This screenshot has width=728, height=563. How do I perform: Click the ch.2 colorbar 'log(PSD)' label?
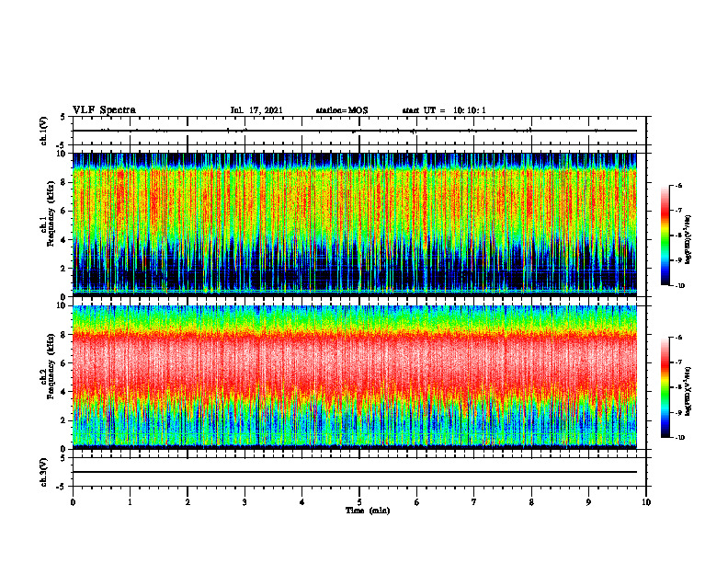tap(688, 392)
